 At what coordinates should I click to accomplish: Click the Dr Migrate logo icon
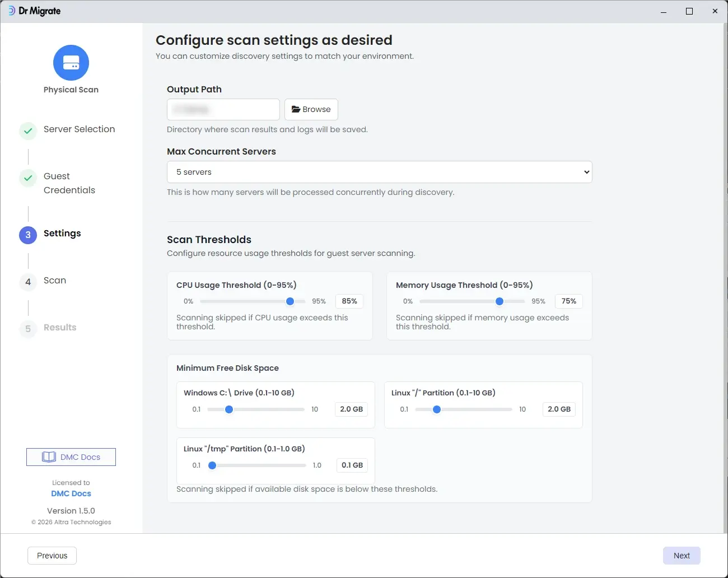tap(12, 11)
